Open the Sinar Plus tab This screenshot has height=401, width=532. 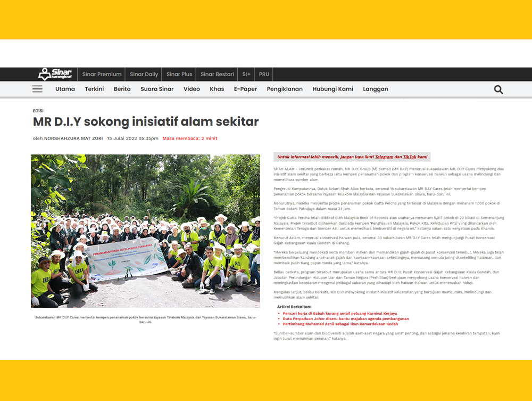pos(179,75)
